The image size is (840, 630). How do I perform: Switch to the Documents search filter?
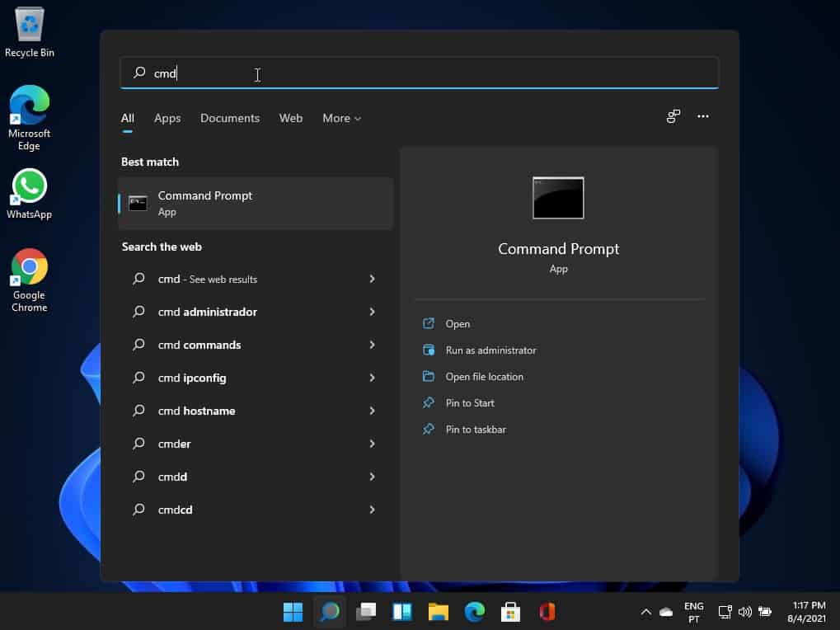coord(230,118)
